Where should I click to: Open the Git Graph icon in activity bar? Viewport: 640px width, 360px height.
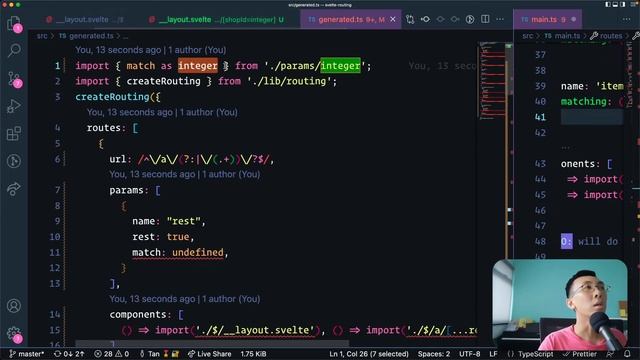(14, 161)
